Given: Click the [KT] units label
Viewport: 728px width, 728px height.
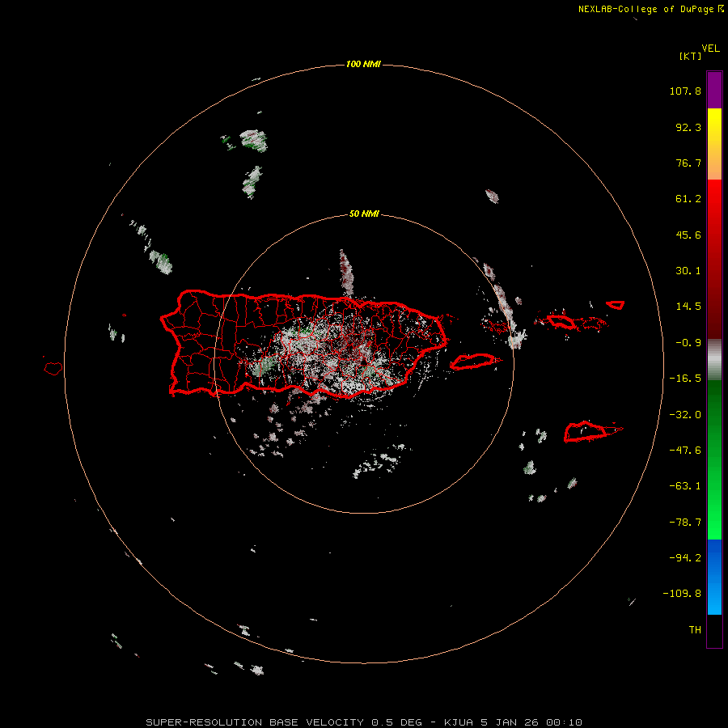Looking at the screenshot, I should 691,56.
